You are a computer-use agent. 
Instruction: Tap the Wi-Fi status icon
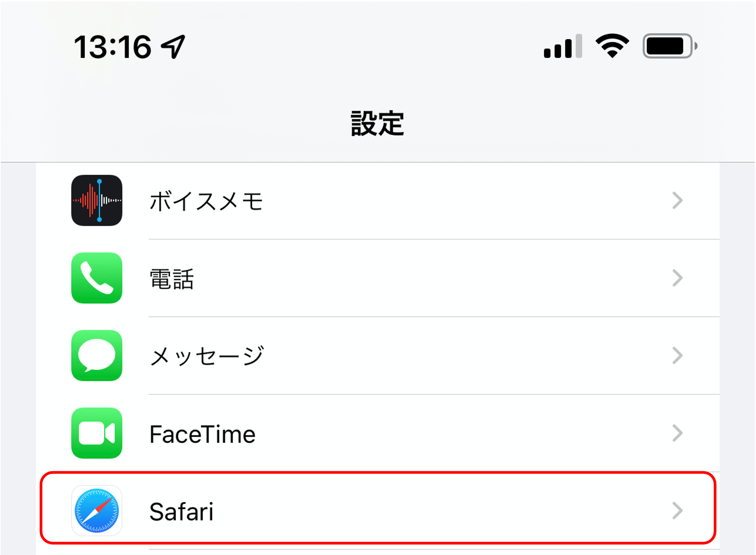[x=612, y=46]
